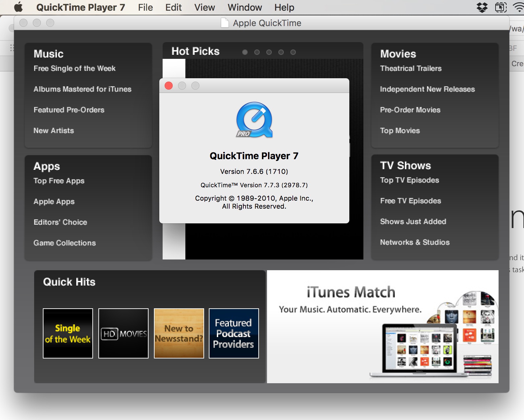Select the third Hot Picks page dot
This screenshot has height=420, width=524.
coord(269,52)
